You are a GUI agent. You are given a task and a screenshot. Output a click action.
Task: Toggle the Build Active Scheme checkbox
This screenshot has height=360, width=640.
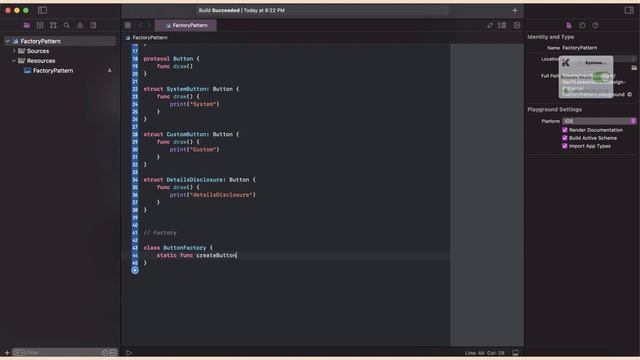pos(565,138)
